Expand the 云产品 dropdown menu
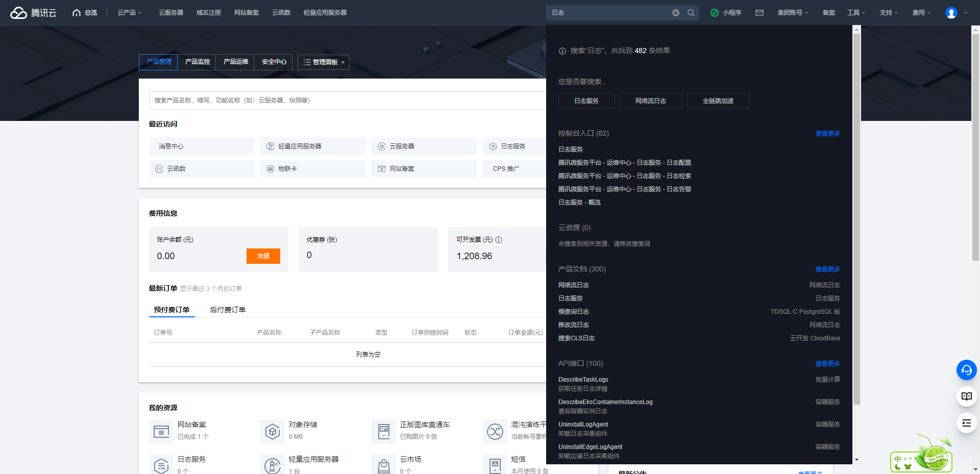The height and width of the screenshot is (474, 980). click(x=129, y=13)
